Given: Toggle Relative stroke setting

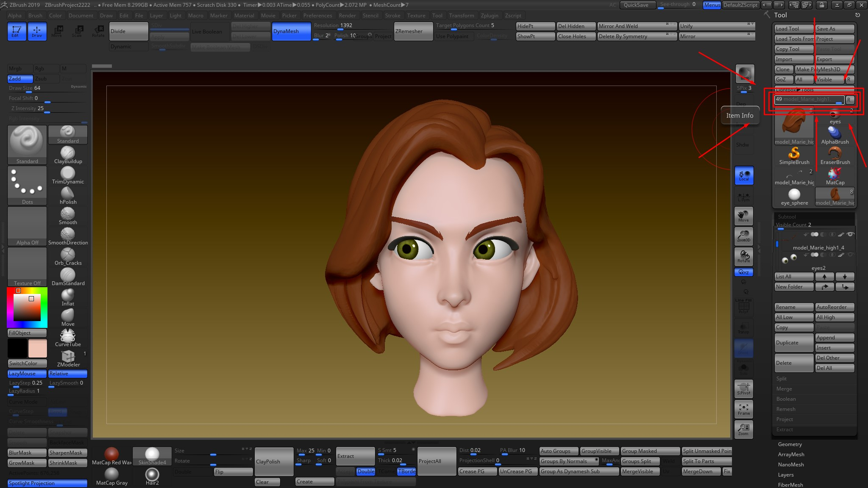Looking at the screenshot, I should click(58, 373).
